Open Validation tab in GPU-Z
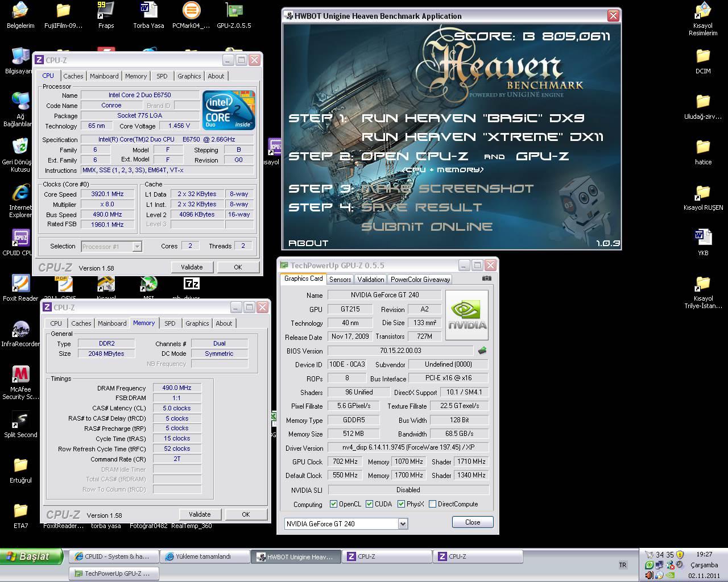Screen dimensions: 728x582 tap(371, 279)
